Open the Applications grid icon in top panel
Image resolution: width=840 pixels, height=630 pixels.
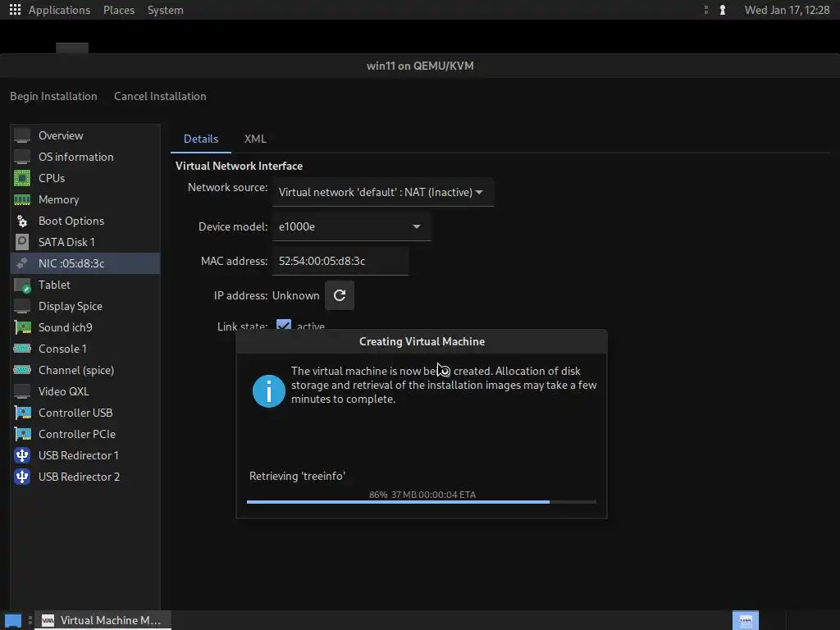(x=15, y=10)
